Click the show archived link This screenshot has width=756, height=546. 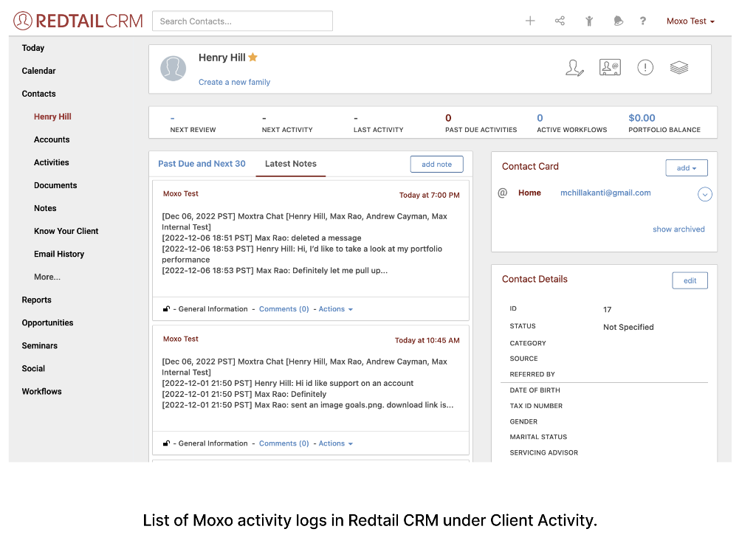(678, 229)
